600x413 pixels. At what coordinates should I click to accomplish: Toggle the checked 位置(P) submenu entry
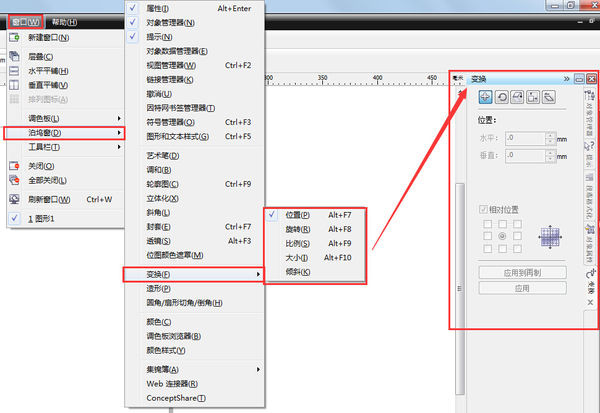(x=315, y=215)
